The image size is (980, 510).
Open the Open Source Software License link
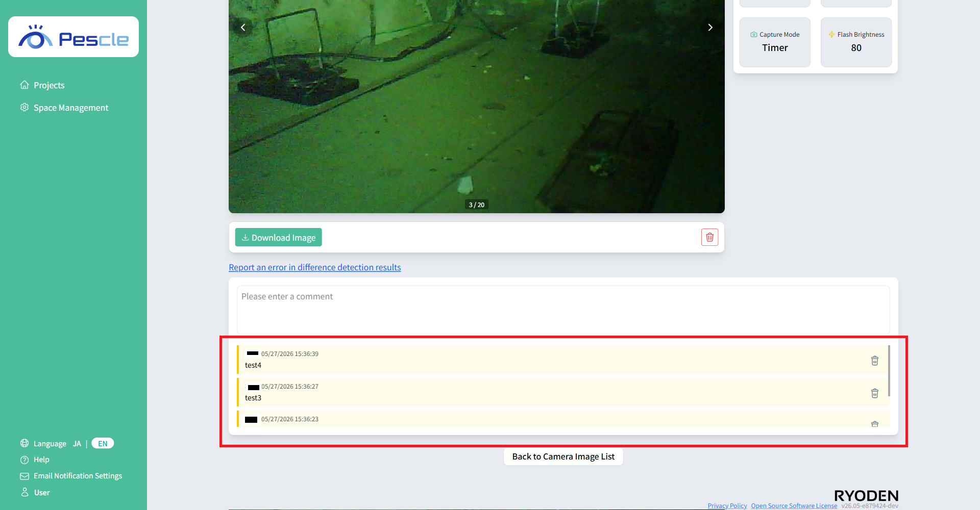(794, 506)
